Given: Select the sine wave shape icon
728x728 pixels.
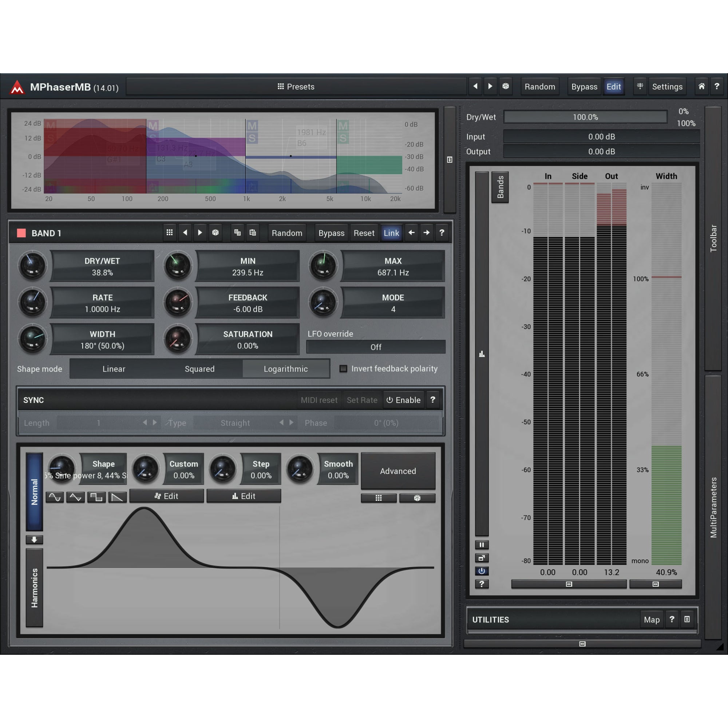Looking at the screenshot, I should pyautogui.click(x=55, y=497).
